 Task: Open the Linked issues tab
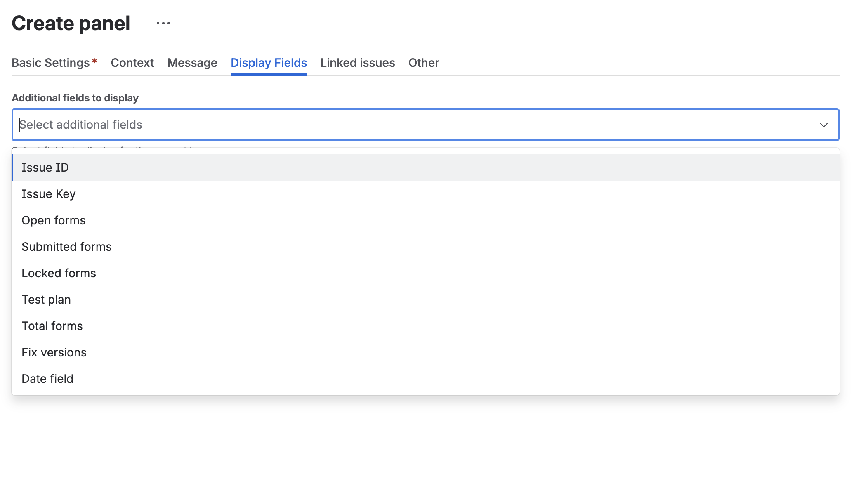pyautogui.click(x=357, y=63)
